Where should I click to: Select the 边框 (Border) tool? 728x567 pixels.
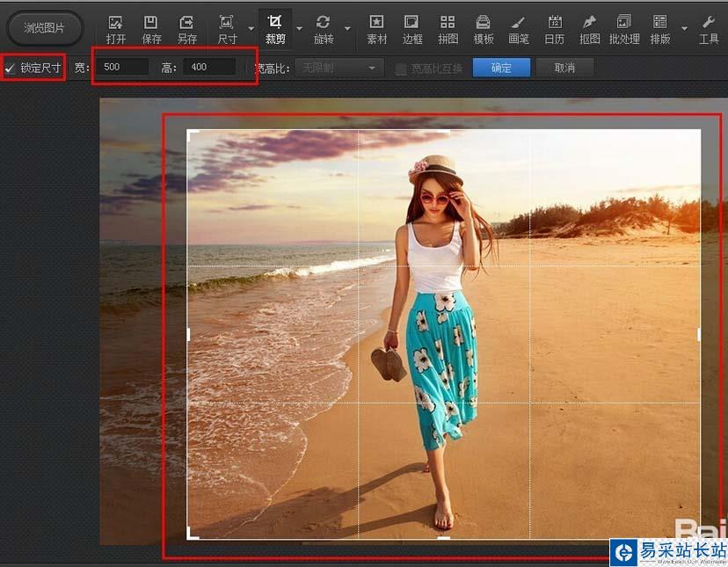click(x=412, y=28)
